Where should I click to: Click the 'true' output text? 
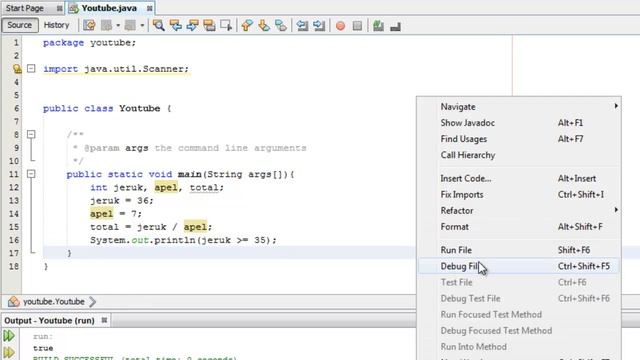(x=43, y=348)
